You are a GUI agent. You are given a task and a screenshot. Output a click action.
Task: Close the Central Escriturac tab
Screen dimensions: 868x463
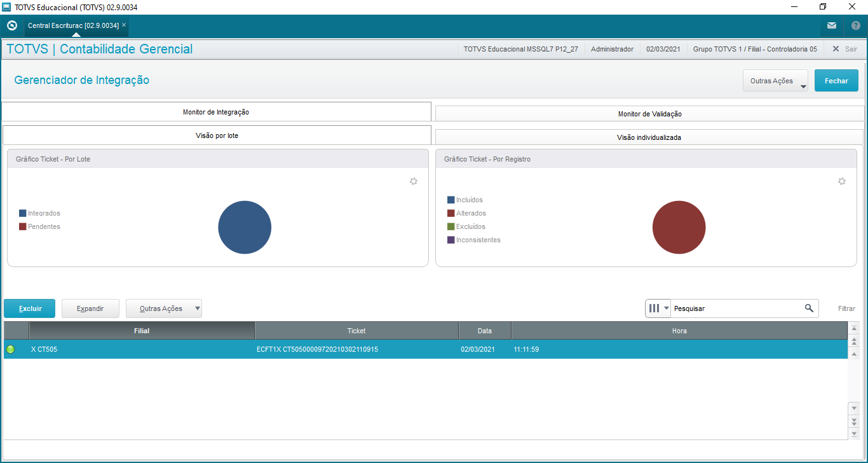coord(124,25)
